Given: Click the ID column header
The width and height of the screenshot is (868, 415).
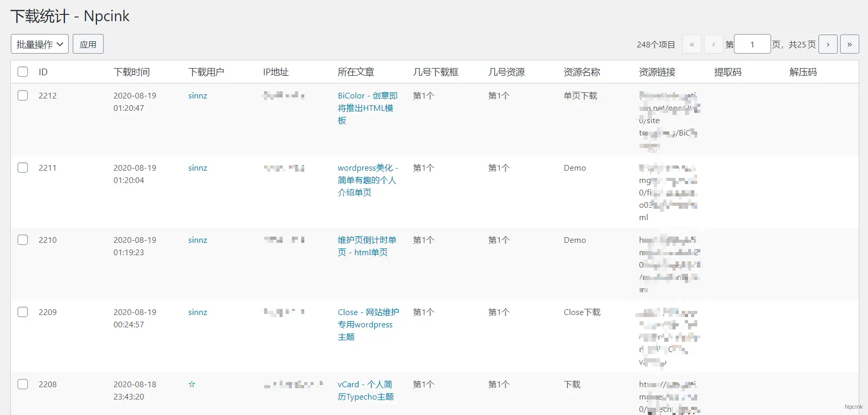Looking at the screenshot, I should 43,72.
